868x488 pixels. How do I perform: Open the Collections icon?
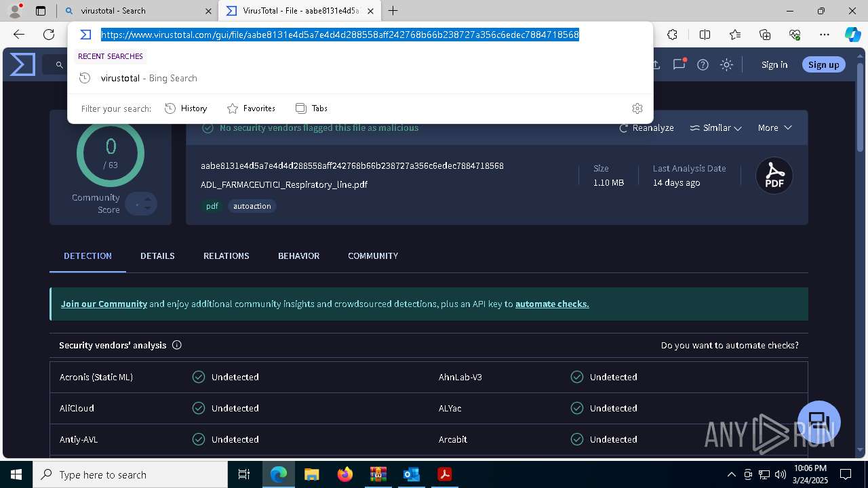coord(765,35)
